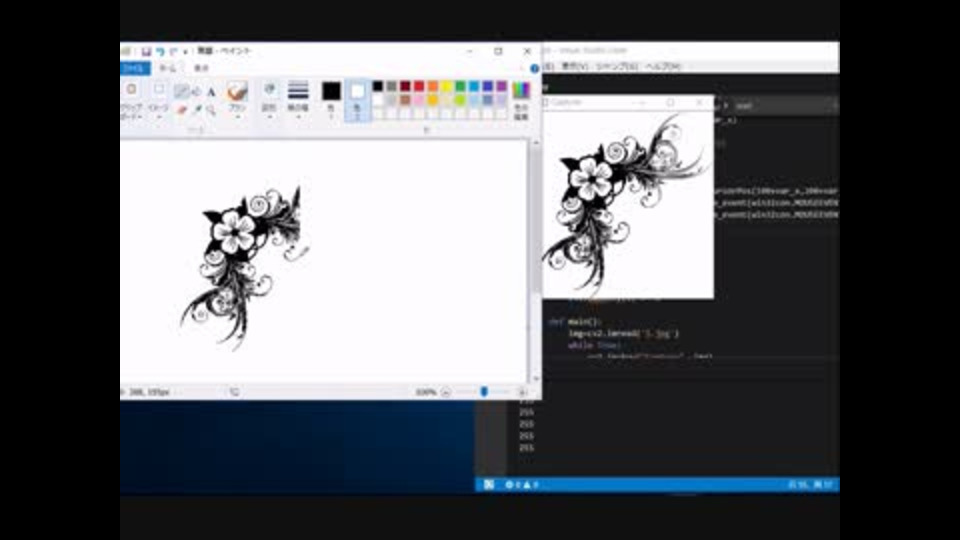Open the arrow under the ブラシ button
This screenshot has width=960, height=540.
tap(237, 117)
